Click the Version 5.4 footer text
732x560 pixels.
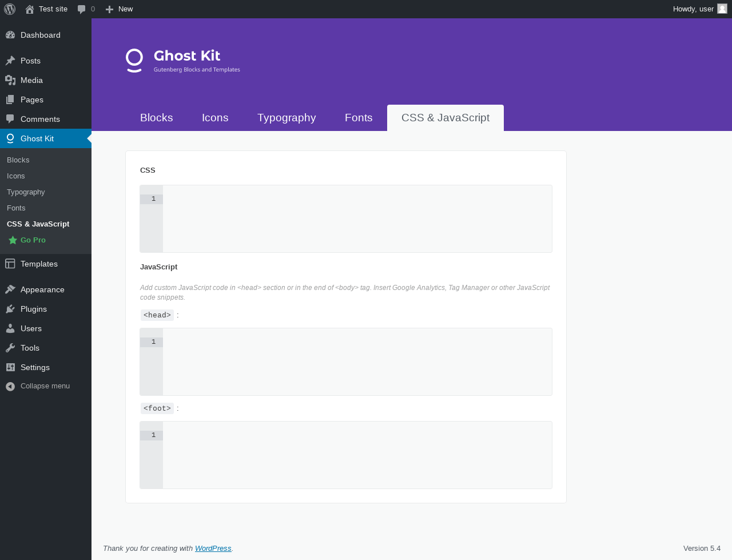pyautogui.click(x=702, y=548)
